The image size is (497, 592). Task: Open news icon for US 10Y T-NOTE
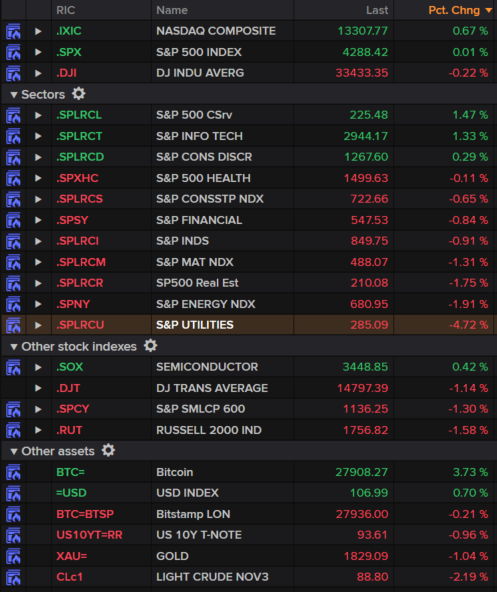click(x=13, y=535)
